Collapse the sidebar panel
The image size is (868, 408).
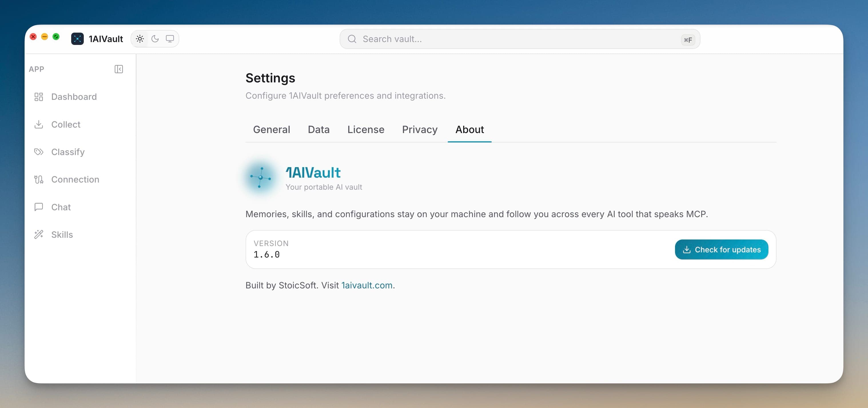[x=119, y=69]
